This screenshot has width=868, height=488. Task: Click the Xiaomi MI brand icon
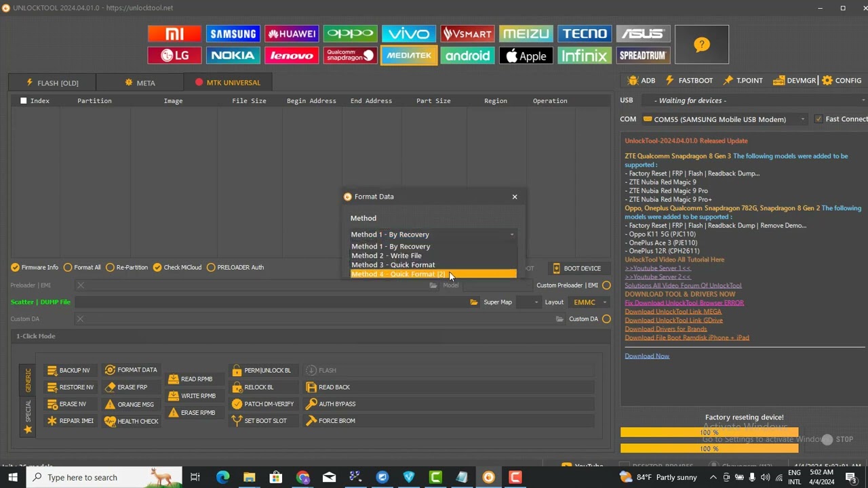point(174,34)
